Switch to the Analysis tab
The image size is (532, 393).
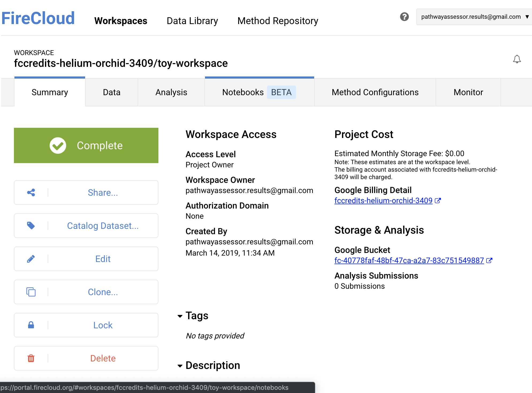coord(171,92)
